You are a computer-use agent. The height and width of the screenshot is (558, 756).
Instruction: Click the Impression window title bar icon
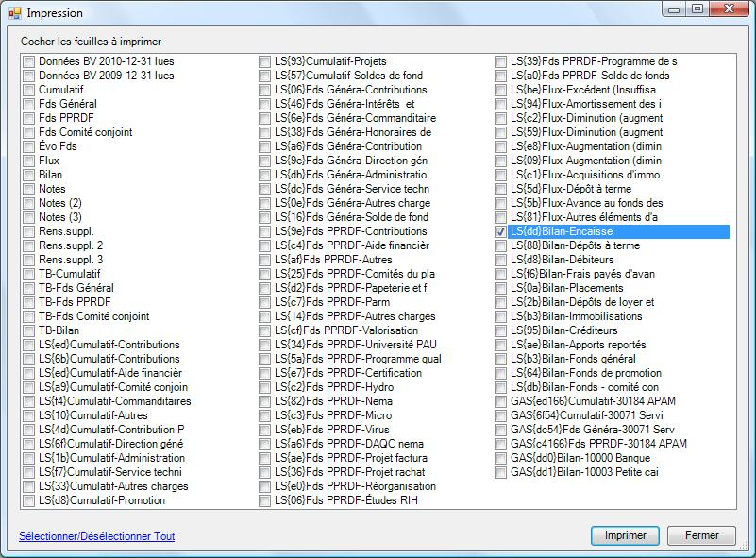[x=14, y=13]
